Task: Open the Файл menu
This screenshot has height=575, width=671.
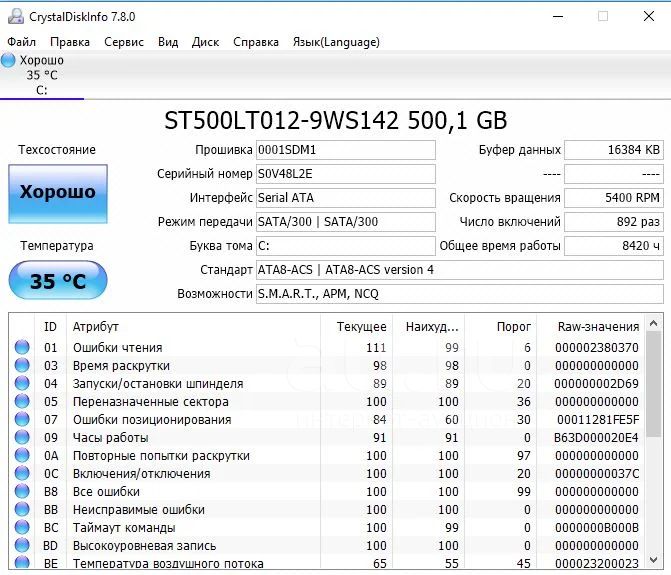Action: pos(21,42)
